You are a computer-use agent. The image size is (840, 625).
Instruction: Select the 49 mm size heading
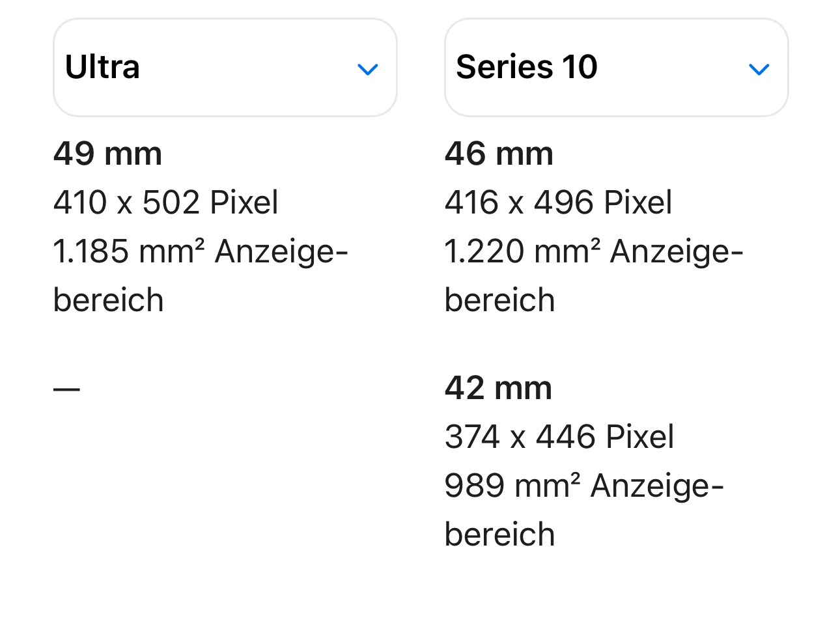click(x=107, y=154)
